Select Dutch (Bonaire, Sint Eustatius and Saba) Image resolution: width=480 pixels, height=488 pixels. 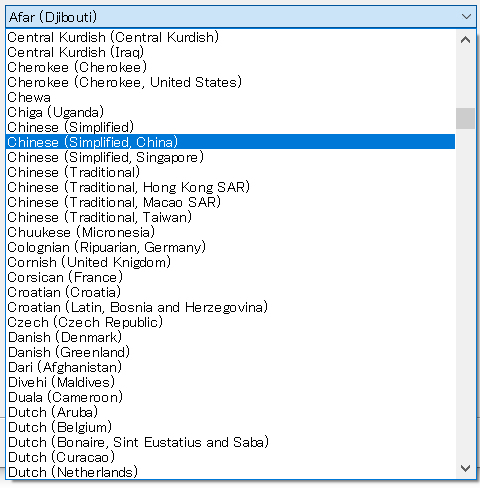pos(230,442)
